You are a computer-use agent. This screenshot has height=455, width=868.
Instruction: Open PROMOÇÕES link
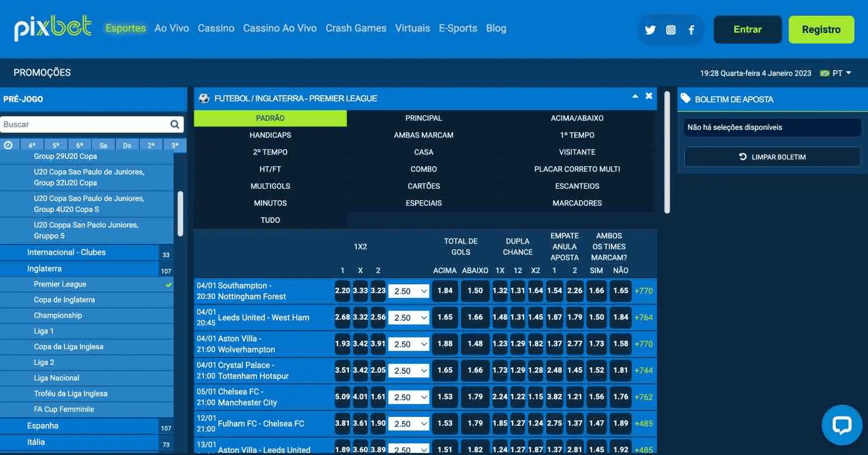coord(42,73)
